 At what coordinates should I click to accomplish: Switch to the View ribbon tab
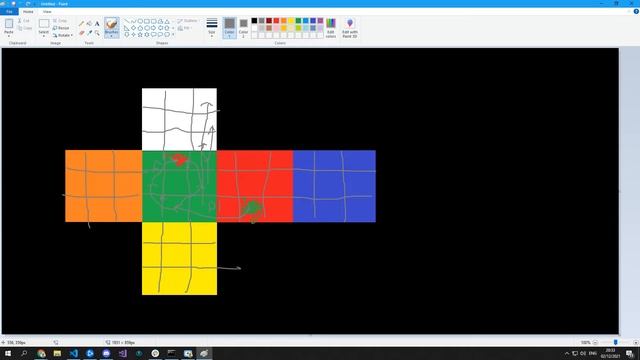point(47,12)
